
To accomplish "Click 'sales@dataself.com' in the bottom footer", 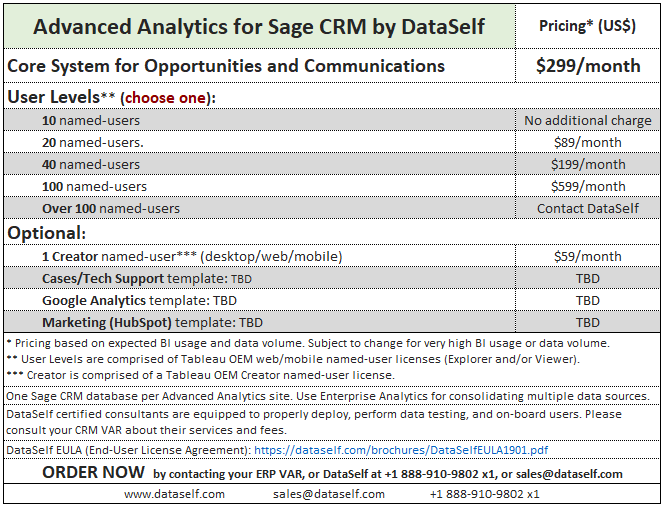I will click(x=329, y=494).
